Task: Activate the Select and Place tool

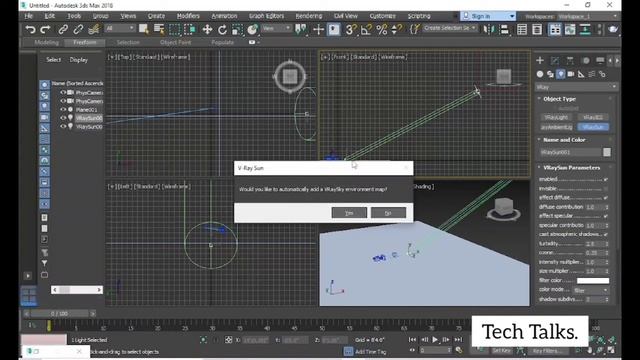Action: pos(253,29)
